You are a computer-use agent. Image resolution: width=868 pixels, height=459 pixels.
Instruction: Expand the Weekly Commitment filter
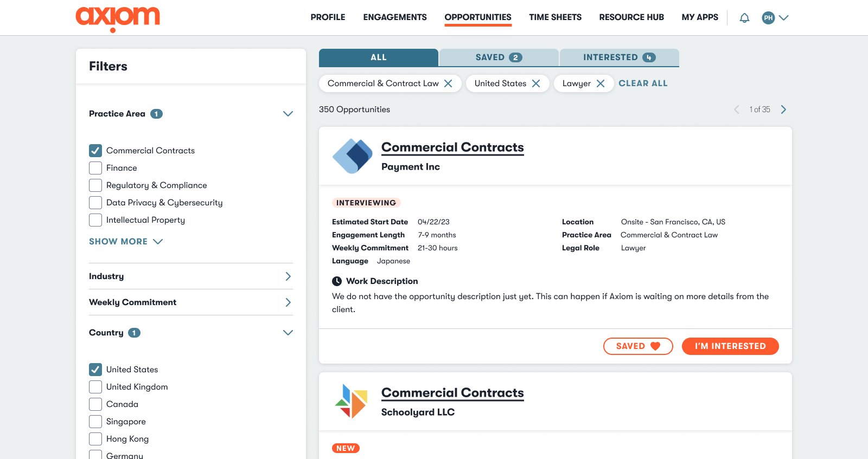pyautogui.click(x=288, y=302)
